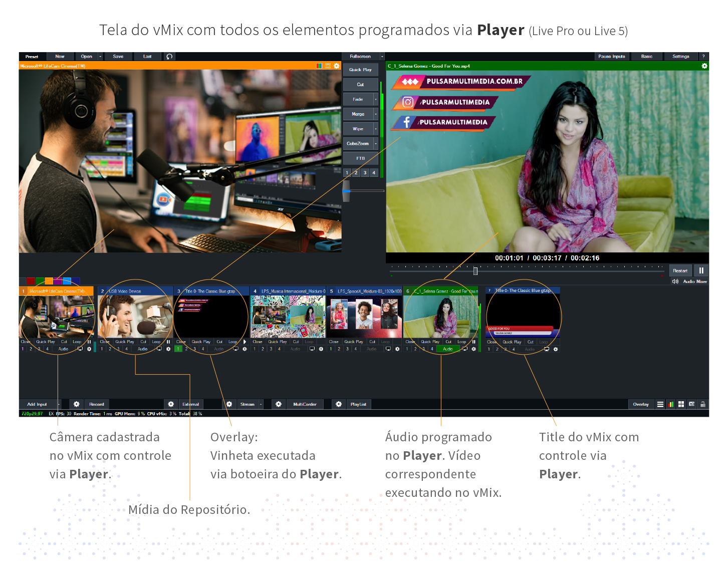The height and width of the screenshot is (572, 728).
Task: Click Save in the top bar
Action: [118, 57]
